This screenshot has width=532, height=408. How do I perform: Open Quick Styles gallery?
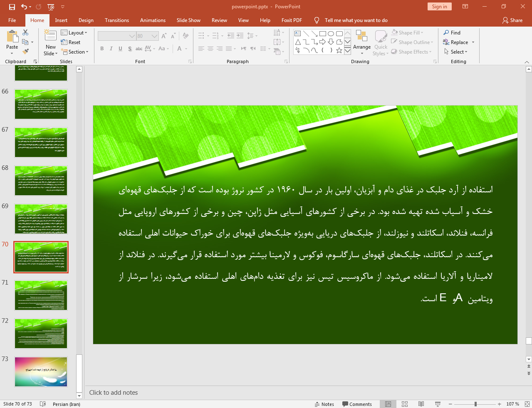(x=381, y=43)
